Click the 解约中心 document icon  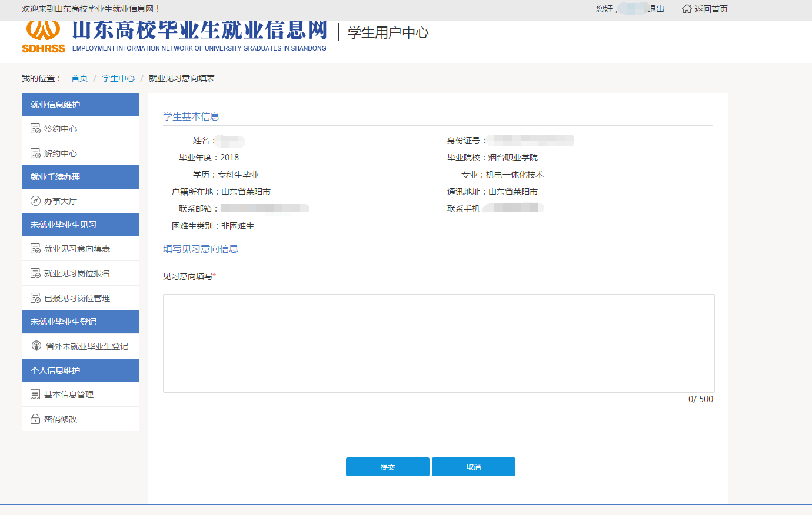[35, 153]
